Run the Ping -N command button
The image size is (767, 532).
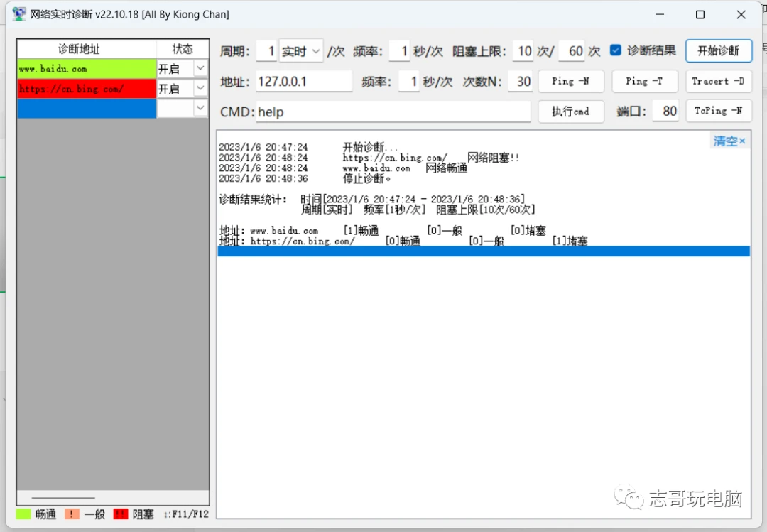click(571, 81)
